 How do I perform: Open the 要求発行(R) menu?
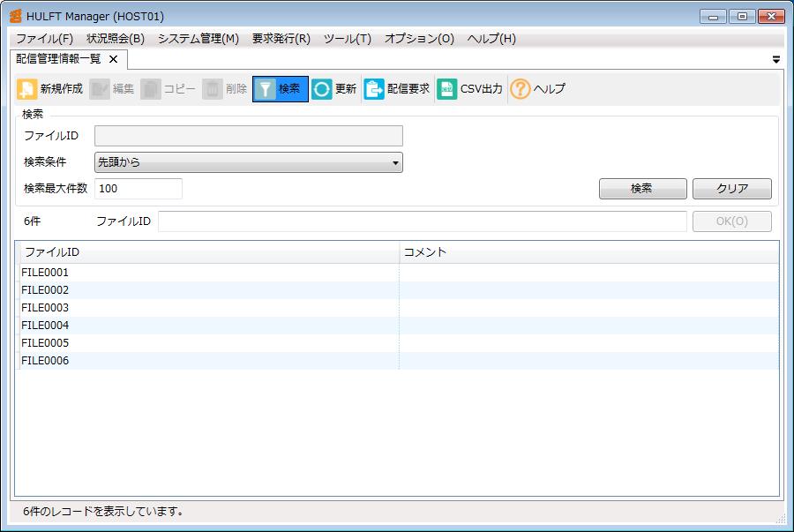(x=281, y=39)
